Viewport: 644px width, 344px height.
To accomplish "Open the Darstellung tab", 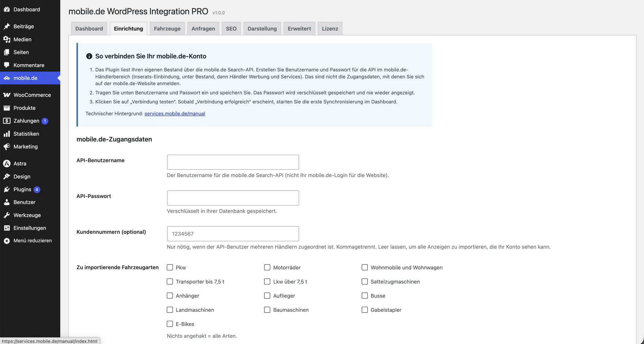I will [262, 29].
